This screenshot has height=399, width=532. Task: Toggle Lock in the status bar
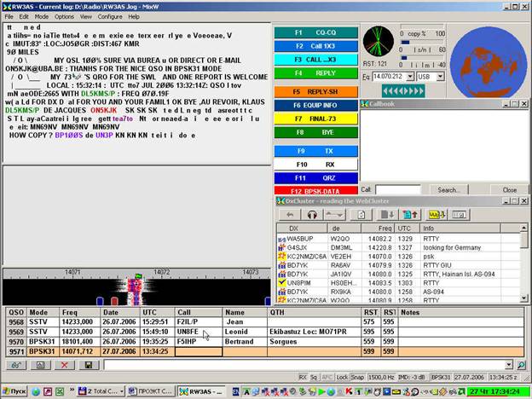coord(342,378)
